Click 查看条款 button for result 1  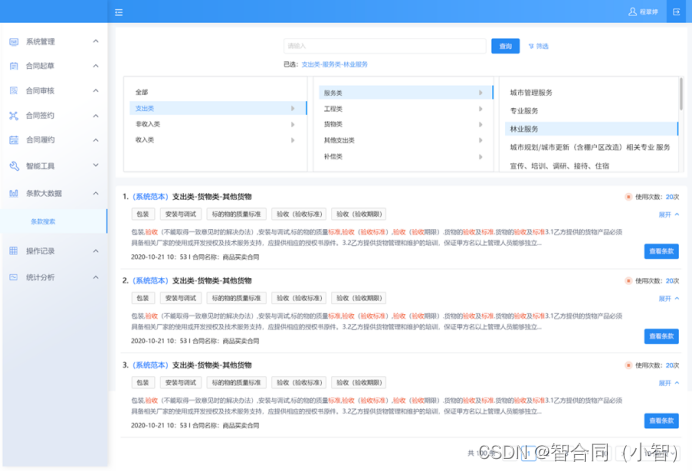661,251
